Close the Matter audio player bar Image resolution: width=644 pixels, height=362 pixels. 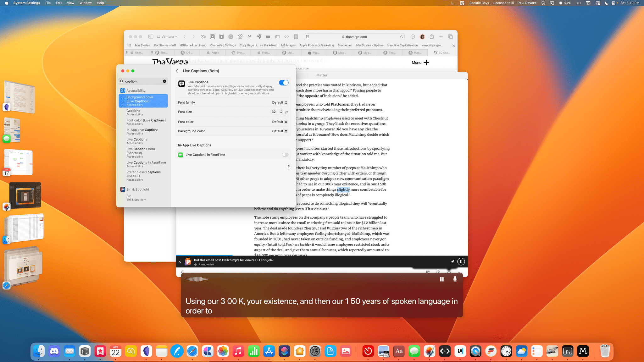[180, 262]
